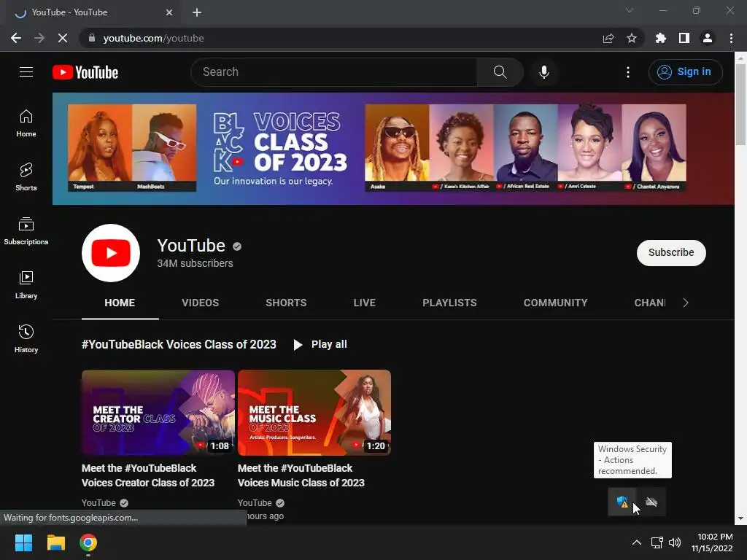This screenshot has height=560, width=747.
Task: Click the Sign in button
Action: click(x=685, y=72)
